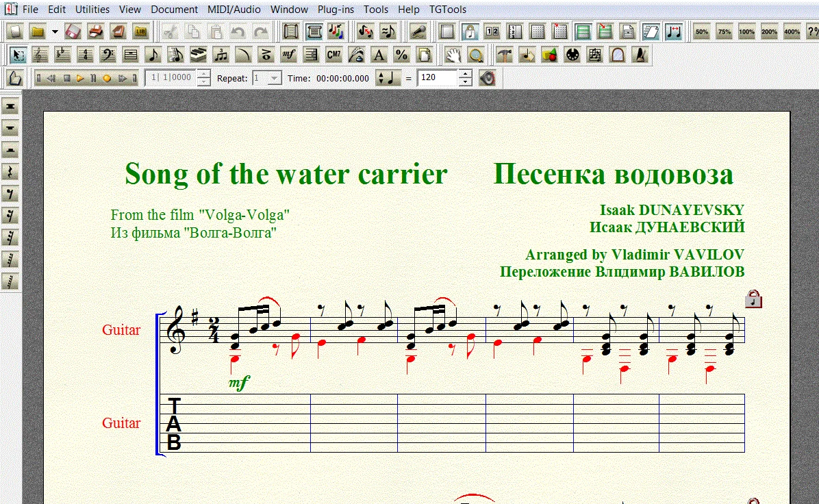
Task: Choose the Clef tool with bass clef
Action: pos(108,55)
